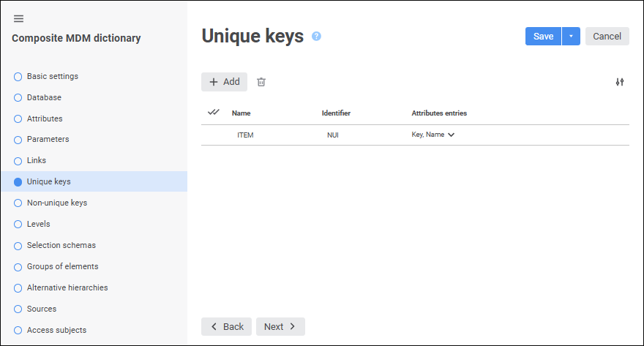644x346 pixels.
Task: Go to Selection schemas section
Action: [x=61, y=245]
